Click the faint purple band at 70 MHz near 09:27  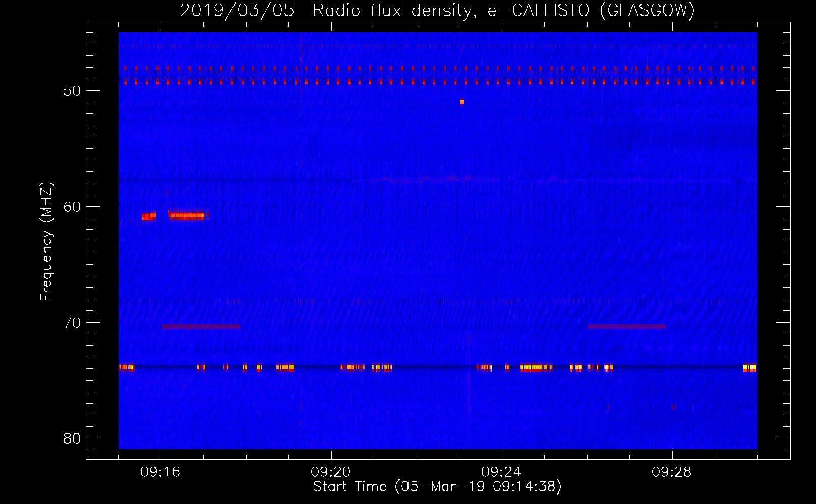(x=626, y=327)
